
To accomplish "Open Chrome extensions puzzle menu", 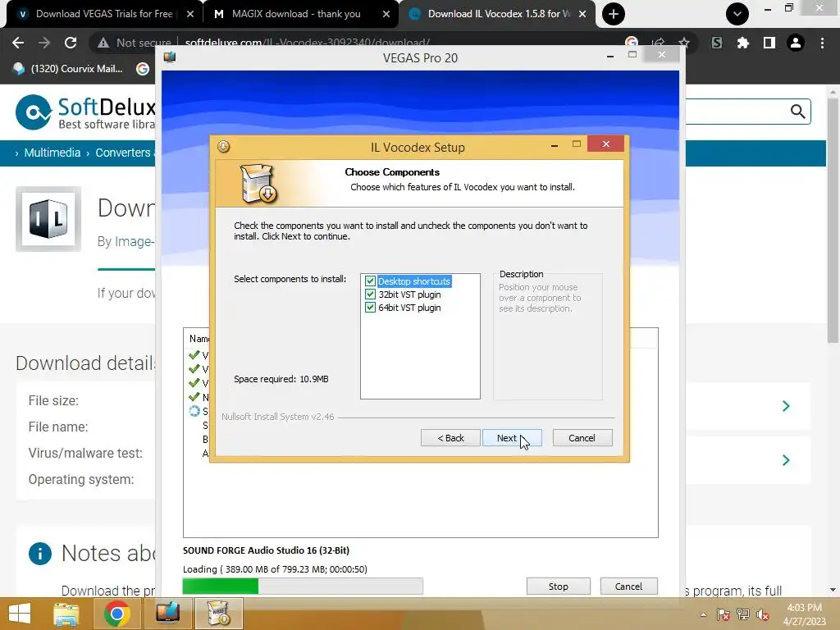I will click(x=743, y=43).
